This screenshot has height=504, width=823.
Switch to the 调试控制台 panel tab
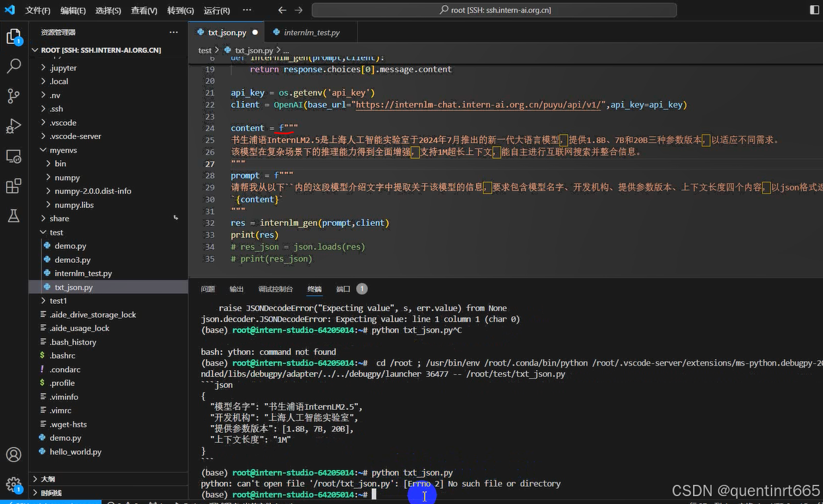tap(276, 289)
